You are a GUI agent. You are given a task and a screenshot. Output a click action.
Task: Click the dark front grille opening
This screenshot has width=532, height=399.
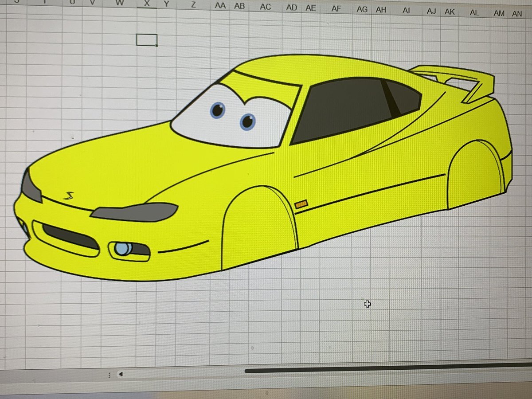[x=70, y=236]
